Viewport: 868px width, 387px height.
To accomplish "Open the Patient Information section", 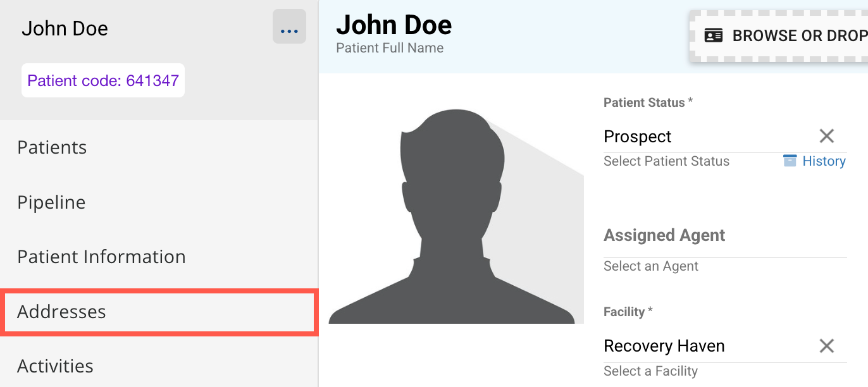I will [x=101, y=257].
